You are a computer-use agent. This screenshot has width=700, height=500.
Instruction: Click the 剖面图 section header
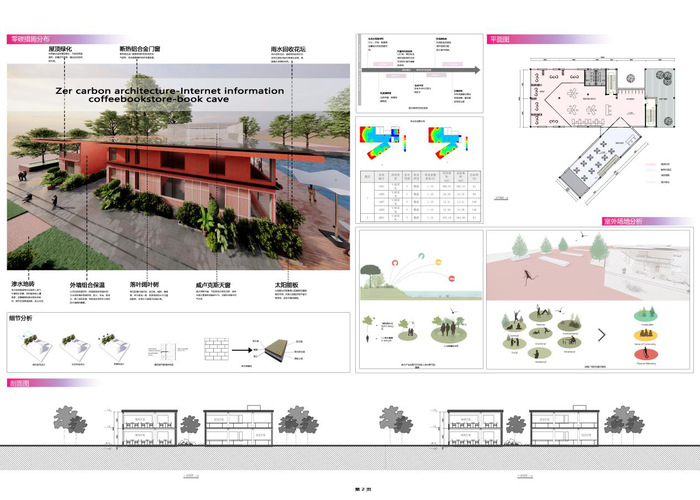tap(24, 383)
